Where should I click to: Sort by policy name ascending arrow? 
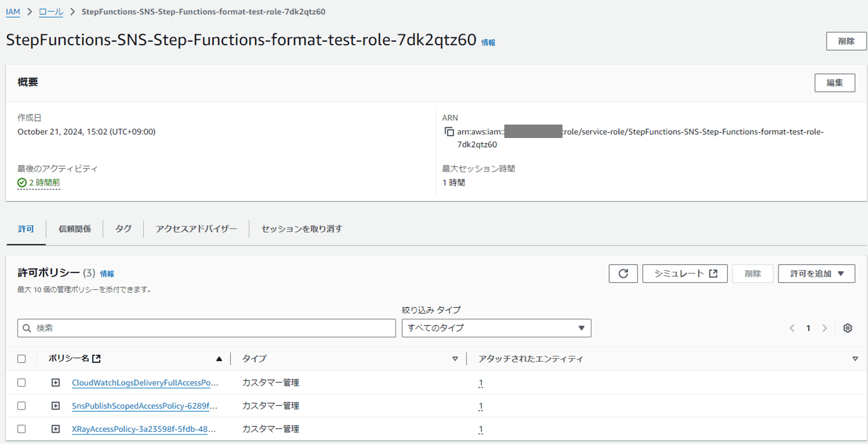click(219, 359)
